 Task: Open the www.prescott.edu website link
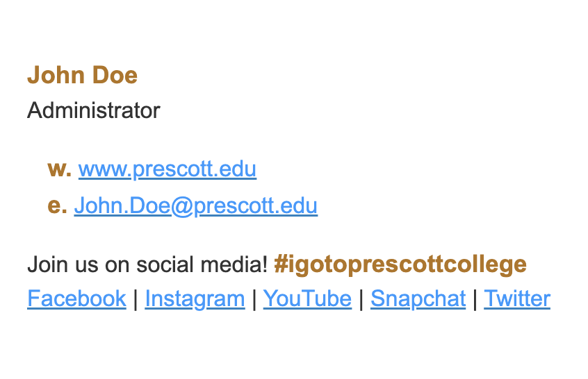coord(168,169)
